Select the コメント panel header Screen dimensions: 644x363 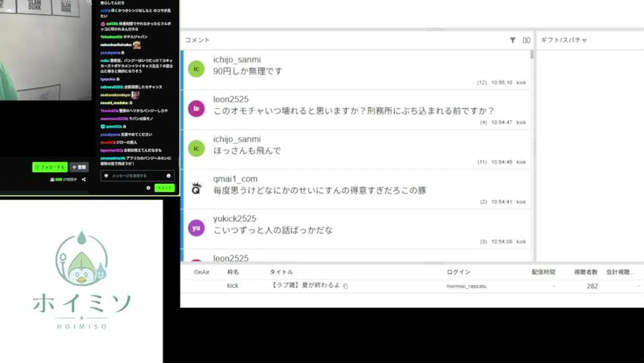click(x=197, y=40)
